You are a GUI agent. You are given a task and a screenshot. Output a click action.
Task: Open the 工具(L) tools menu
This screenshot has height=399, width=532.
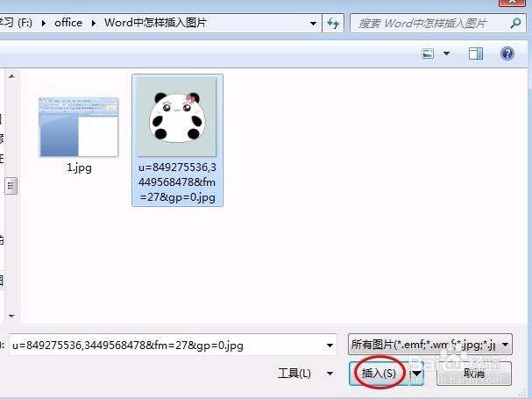point(305,374)
